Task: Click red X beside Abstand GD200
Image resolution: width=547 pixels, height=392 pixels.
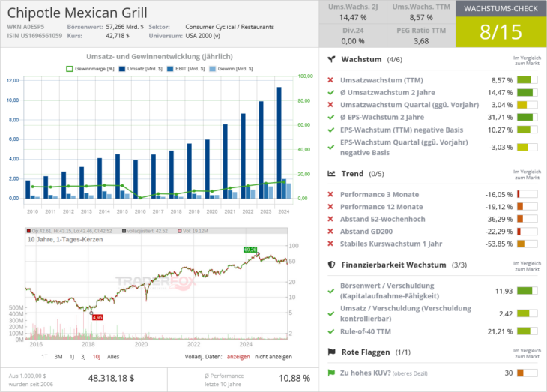Action: pyautogui.click(x=330, y=231)
